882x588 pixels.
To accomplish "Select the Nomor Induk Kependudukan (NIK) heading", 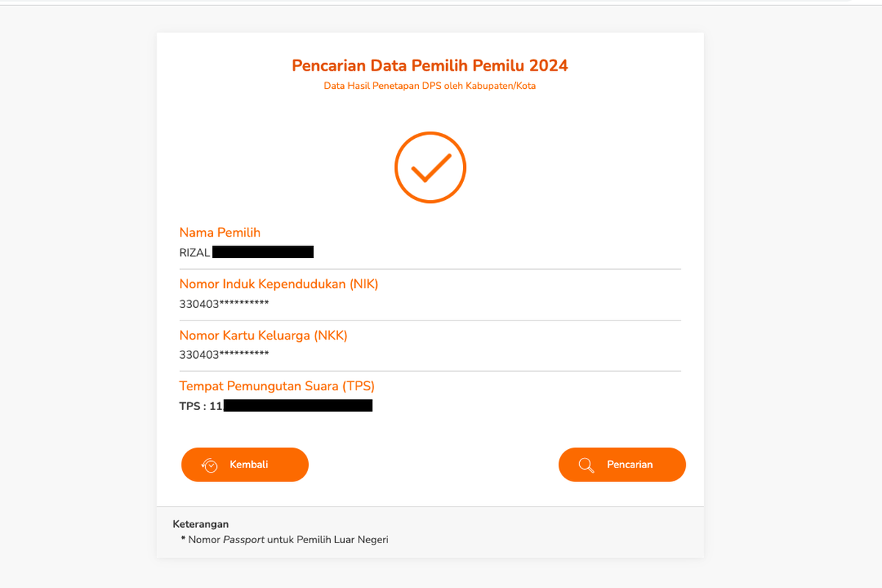I will pos(279,284).
